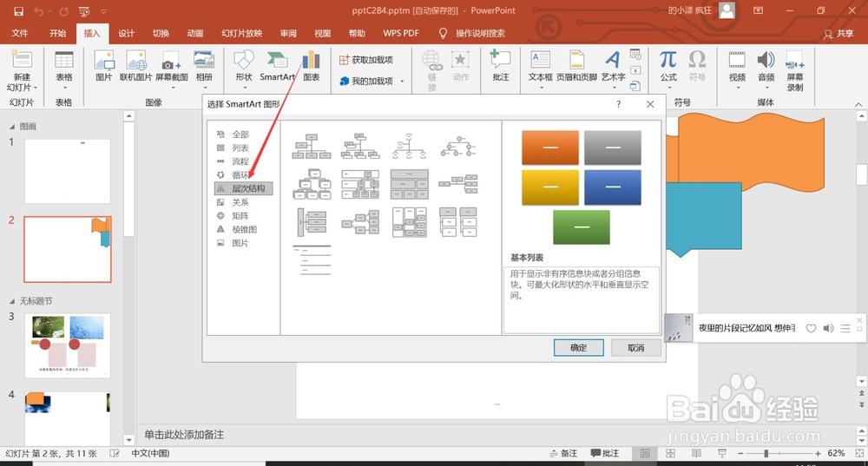868x466 pixels.
Task: Cancel dialog with 取消 button
Action: (x=636, y=348)
